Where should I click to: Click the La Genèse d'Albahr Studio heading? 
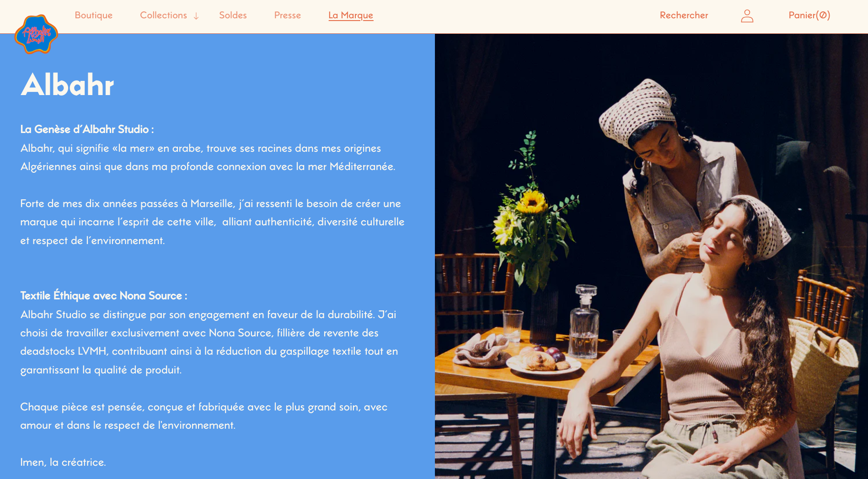(x=87, y=129)
